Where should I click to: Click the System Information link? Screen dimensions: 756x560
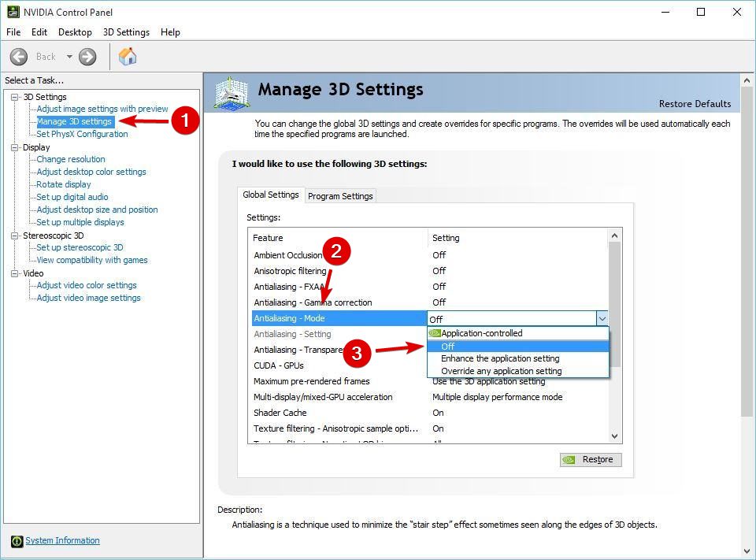pyautogui.click(x=63, y=541)
